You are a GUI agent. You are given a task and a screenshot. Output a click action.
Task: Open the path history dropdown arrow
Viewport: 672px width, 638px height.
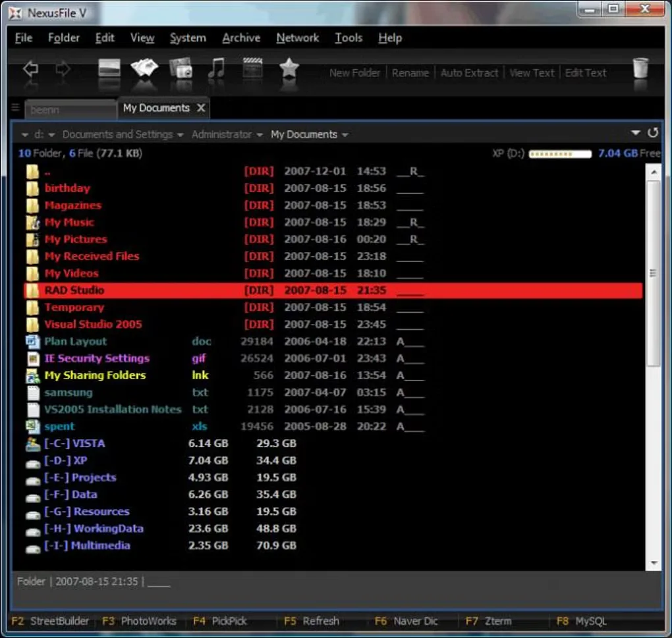636,133
